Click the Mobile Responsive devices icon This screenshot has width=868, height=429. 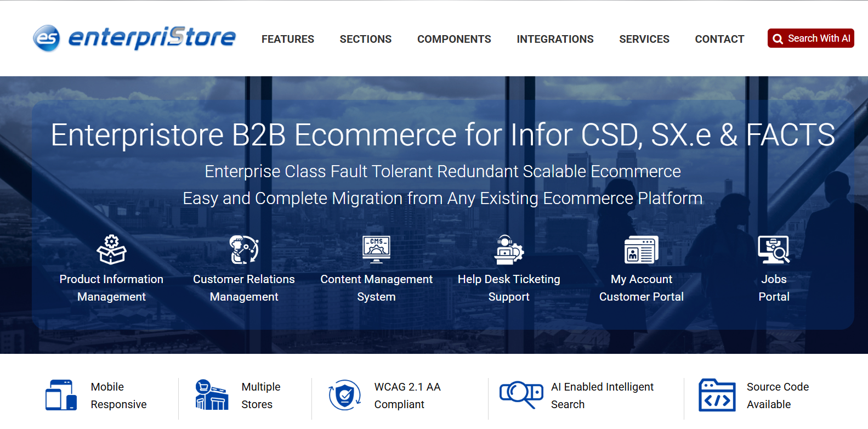tap(61, 395)
